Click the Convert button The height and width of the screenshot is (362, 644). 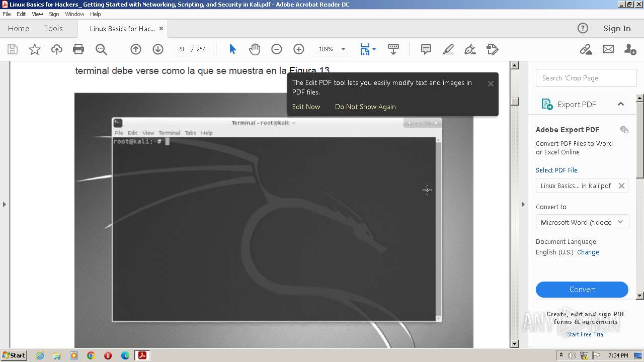click(x=582, y=290)
